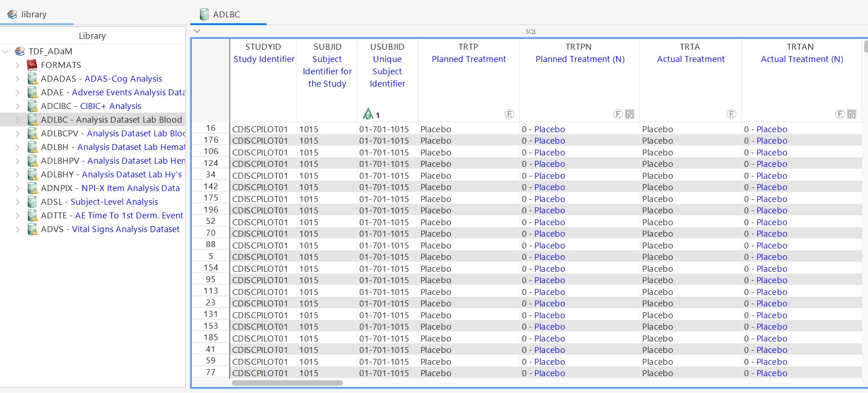Click the TRTAN cell in row 34

(x=802, y=176)
